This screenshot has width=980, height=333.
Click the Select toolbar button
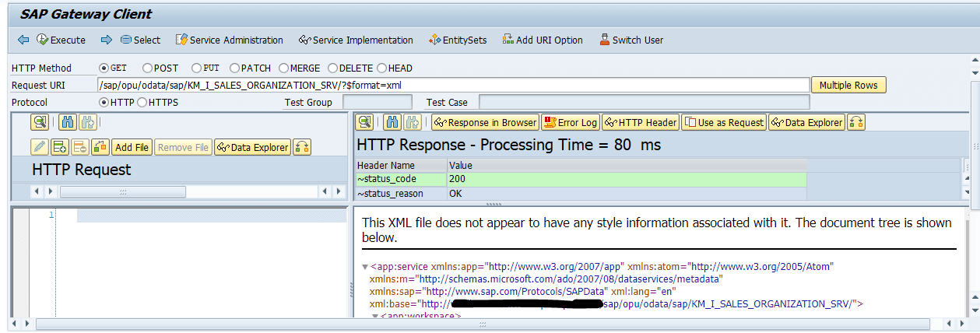pyautogui.click(x=140, y=40)
